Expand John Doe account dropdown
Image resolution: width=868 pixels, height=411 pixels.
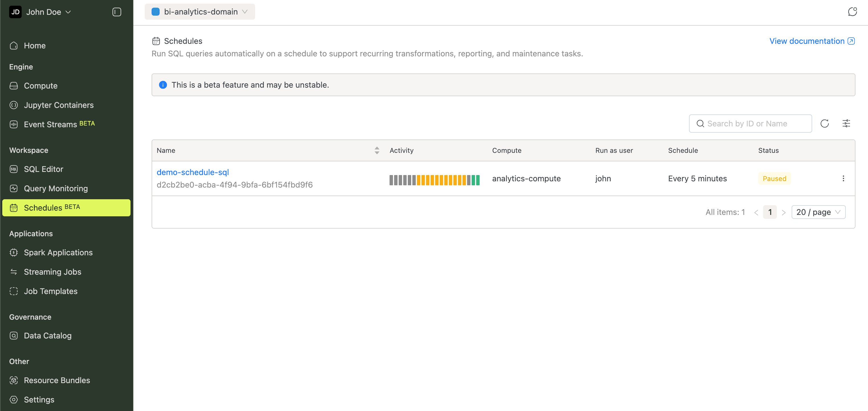coord(68,12)
